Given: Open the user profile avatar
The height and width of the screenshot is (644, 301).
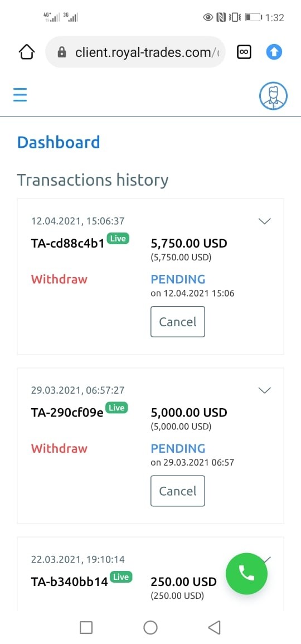Looking at the screenshot, I should point(273,96).
